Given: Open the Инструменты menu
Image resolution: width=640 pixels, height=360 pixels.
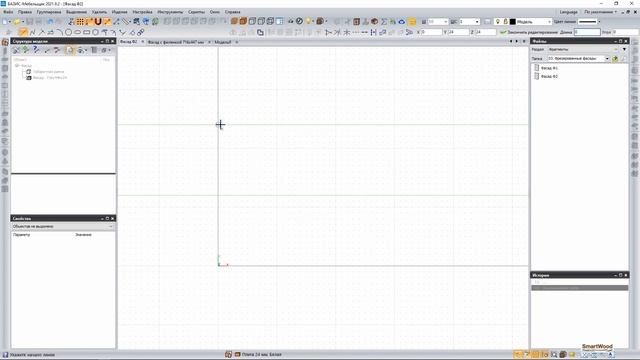Looking at the screenshot, I should point(170,12).
